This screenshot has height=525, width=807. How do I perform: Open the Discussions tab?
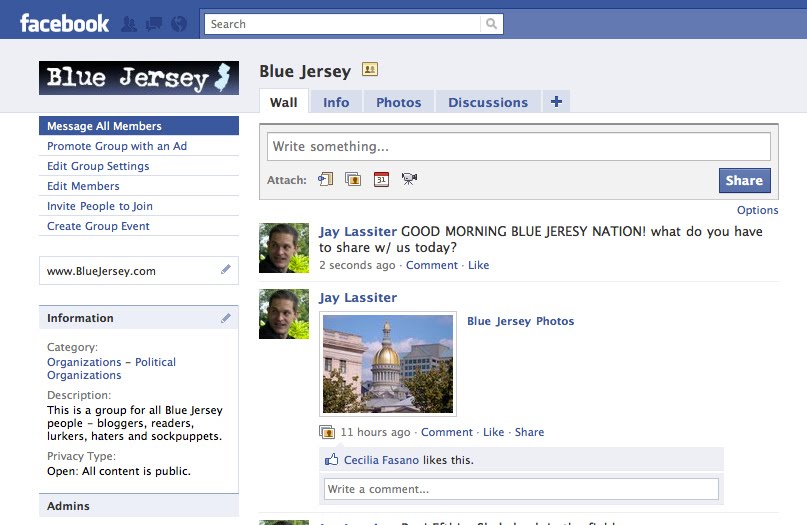(488, 102)
